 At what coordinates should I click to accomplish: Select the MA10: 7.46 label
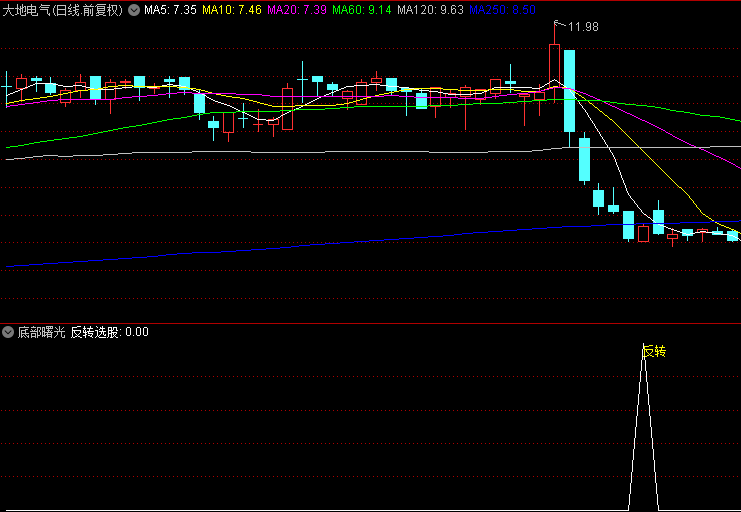click(232, 10)
